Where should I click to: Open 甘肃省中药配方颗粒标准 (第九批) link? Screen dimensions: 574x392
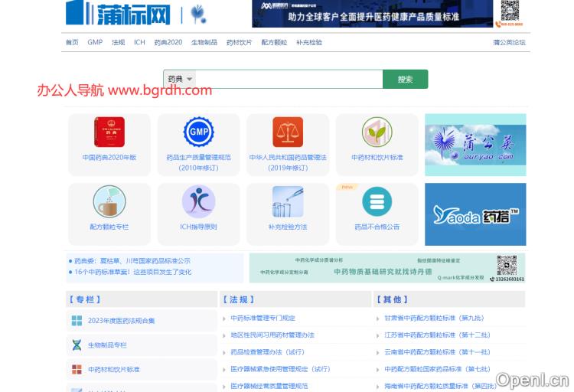(x=433, y=318)
